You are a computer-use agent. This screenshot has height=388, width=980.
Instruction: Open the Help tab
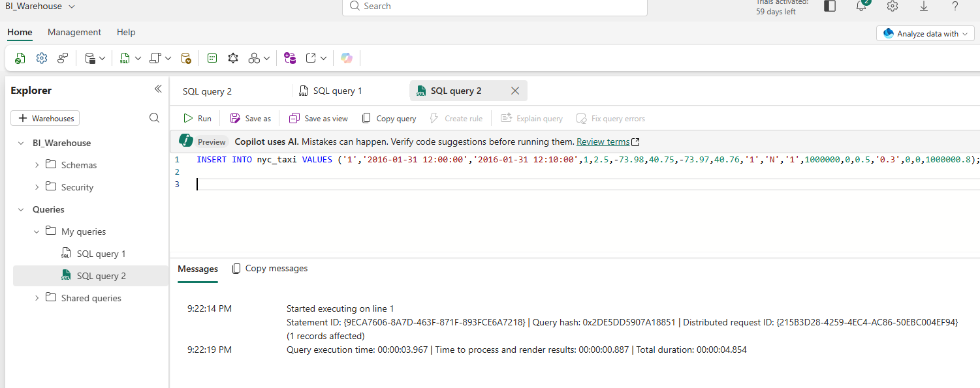coord(126,32)
